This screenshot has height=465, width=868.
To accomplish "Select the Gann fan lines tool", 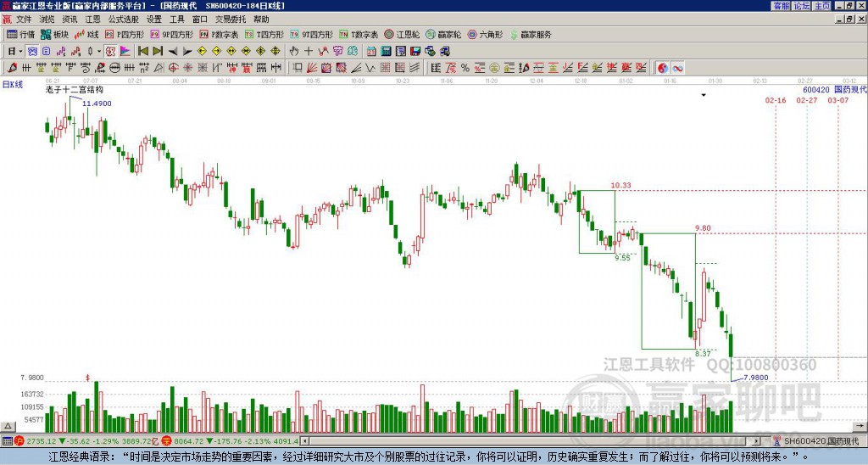I will [x=312, y=68].
